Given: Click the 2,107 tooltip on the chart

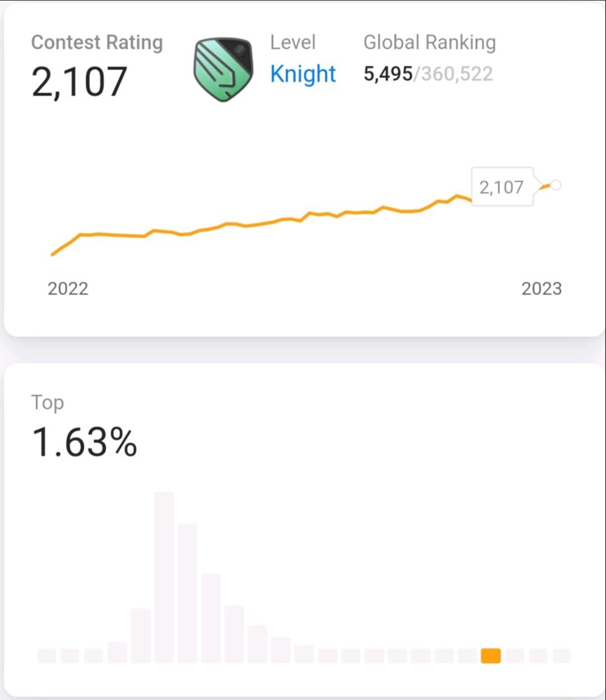Looking at the screenshot, I should click(x=502, y=187).
